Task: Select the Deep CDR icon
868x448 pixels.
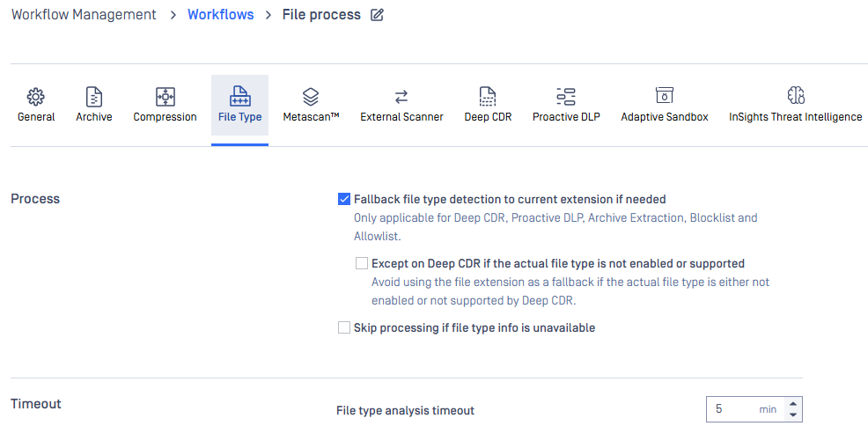Action: point(488,96)
